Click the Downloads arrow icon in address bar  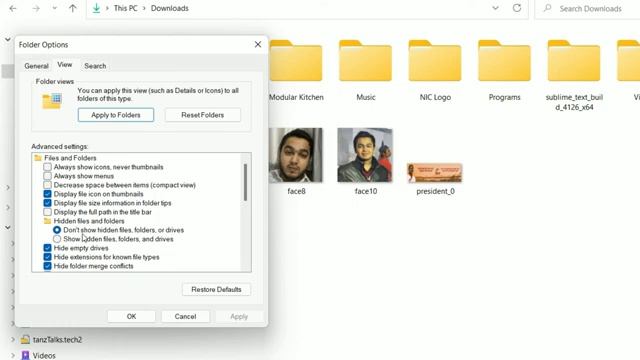pyautogui.click(x=96, y=8)
